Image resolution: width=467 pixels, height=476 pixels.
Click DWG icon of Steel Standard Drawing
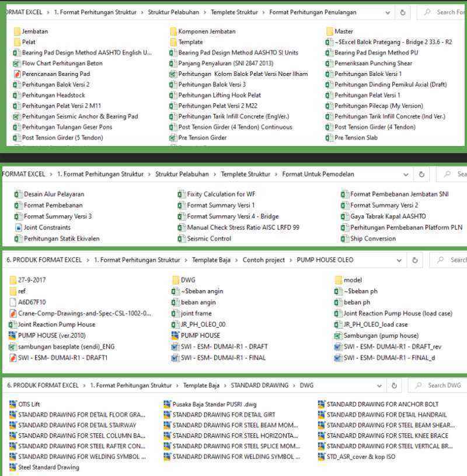[x=13, y=467]
